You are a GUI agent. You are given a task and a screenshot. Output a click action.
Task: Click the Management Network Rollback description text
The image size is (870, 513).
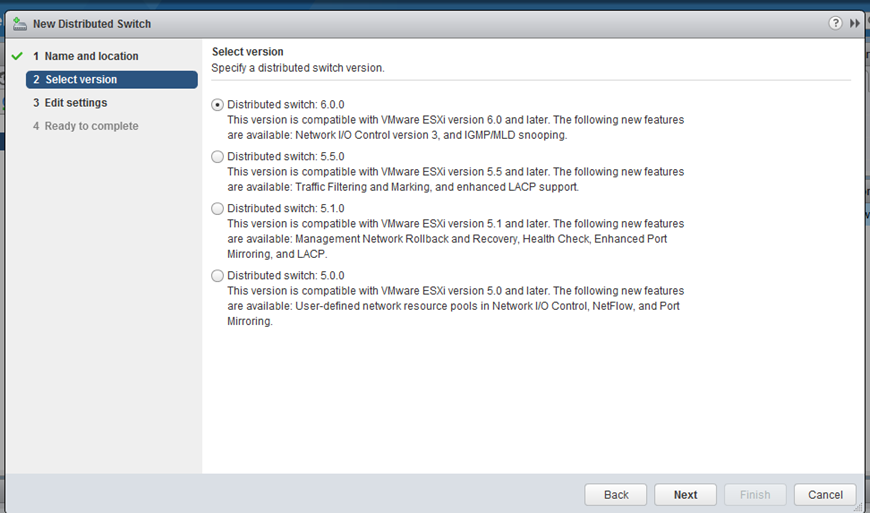(456, 239)
